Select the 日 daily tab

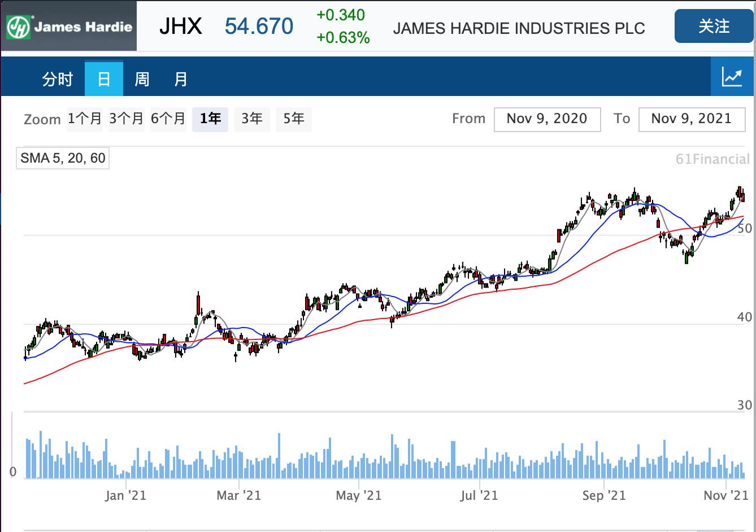coord(104,79)
